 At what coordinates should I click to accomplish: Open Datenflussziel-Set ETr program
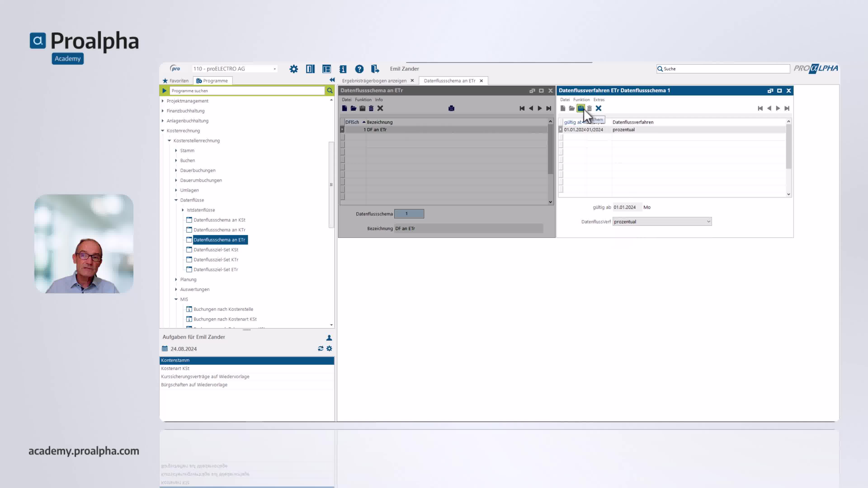(216, 270)
